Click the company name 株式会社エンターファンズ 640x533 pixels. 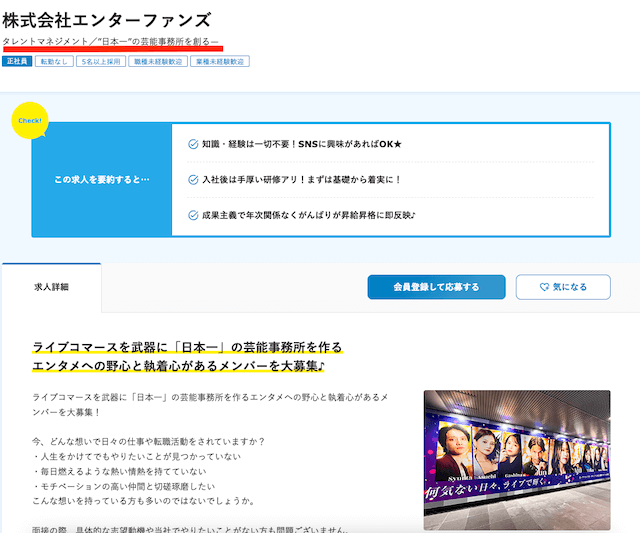click(x=107, y=20)
